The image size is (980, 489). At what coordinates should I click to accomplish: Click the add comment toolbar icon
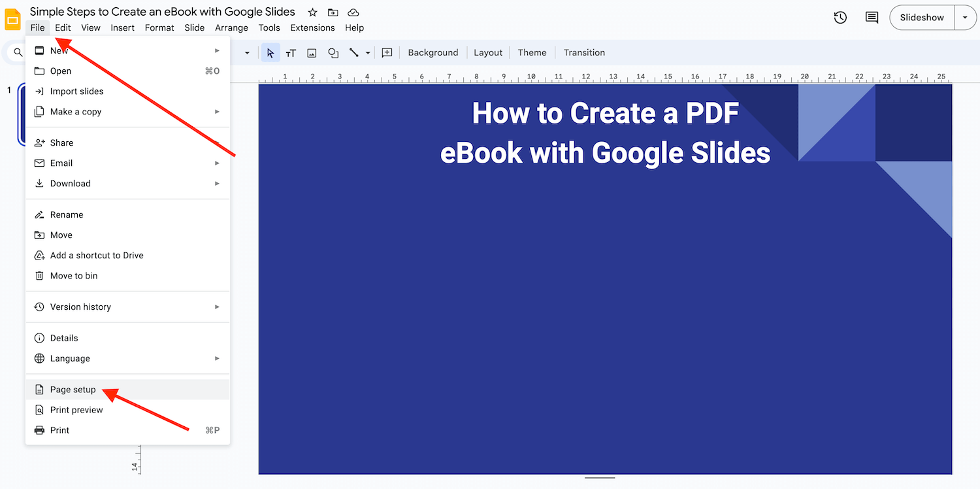(x=387, y=53)
